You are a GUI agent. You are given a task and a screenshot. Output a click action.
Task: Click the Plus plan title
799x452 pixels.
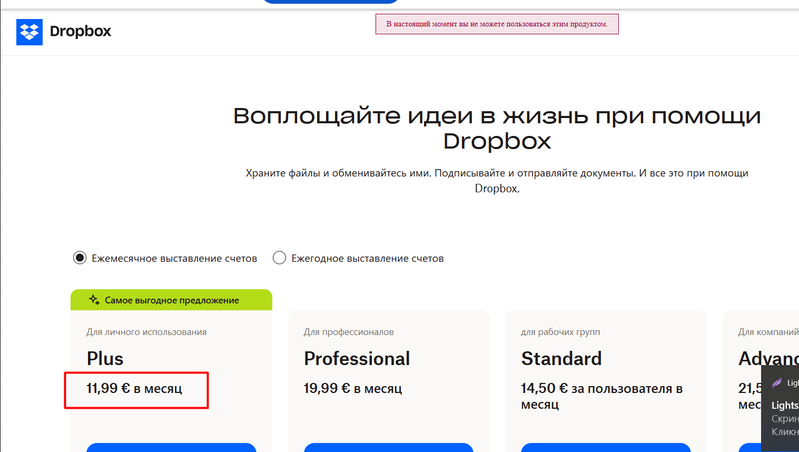click(105, 358)
